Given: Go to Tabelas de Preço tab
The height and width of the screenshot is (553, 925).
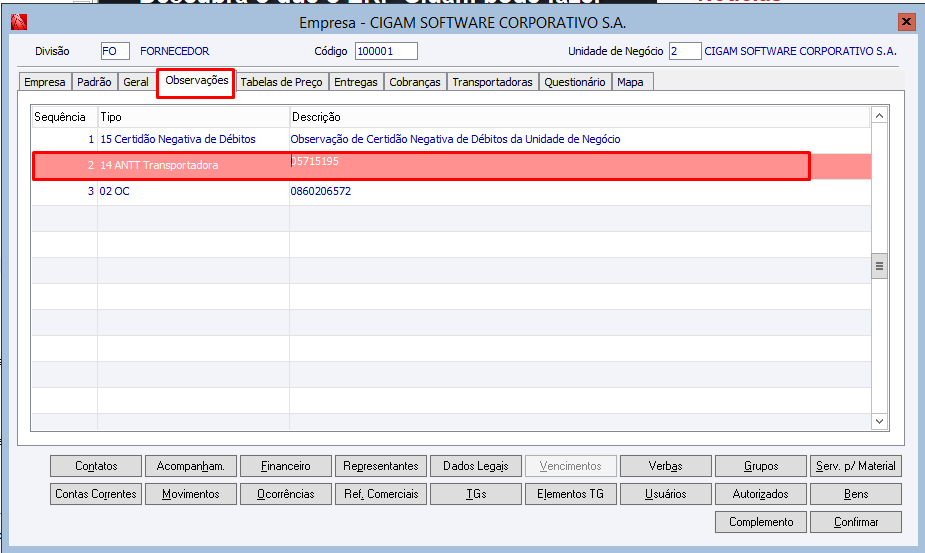Looking at the screenshot, I should point(281,82).
